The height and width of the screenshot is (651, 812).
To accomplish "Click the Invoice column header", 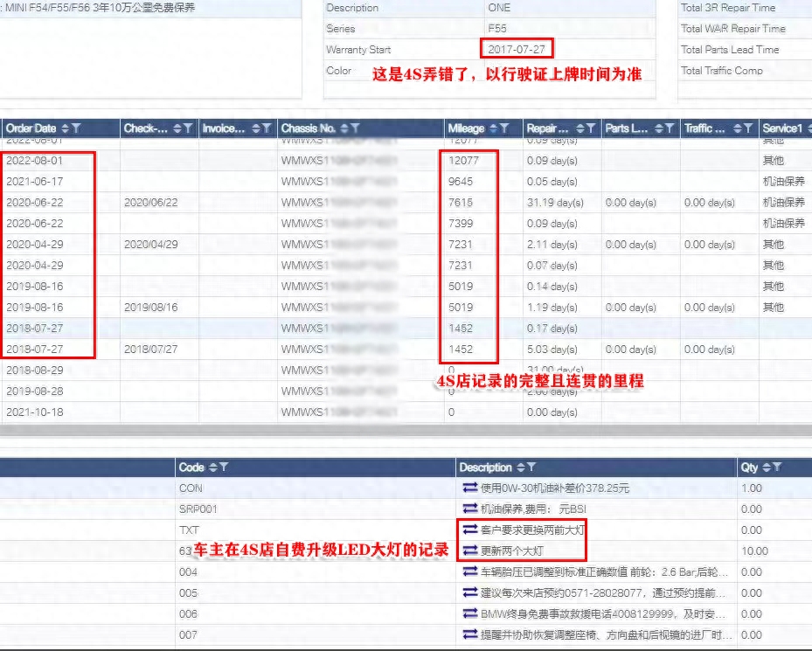I will click(224, 128).
